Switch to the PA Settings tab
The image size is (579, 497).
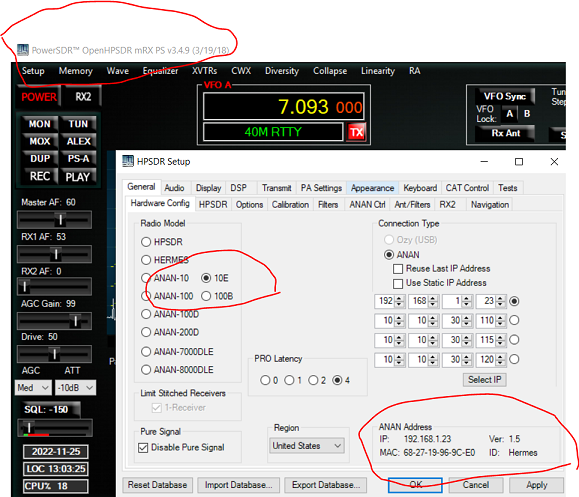[x=321, y=188]
